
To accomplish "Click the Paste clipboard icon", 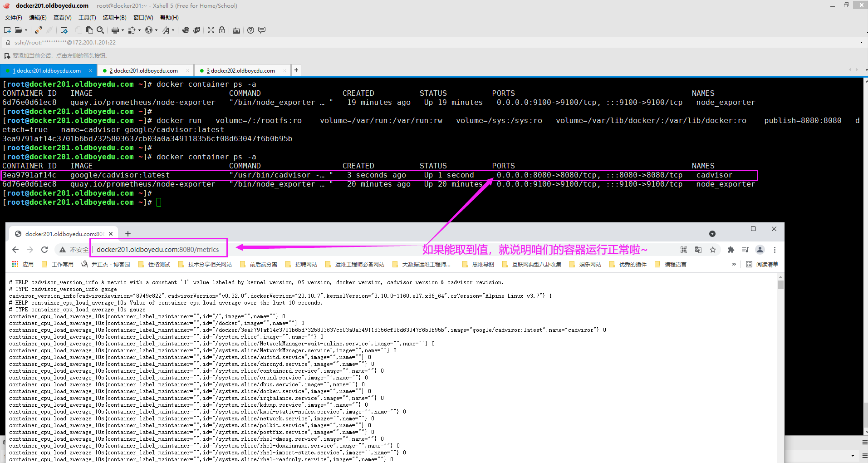I will coord(89,30).
